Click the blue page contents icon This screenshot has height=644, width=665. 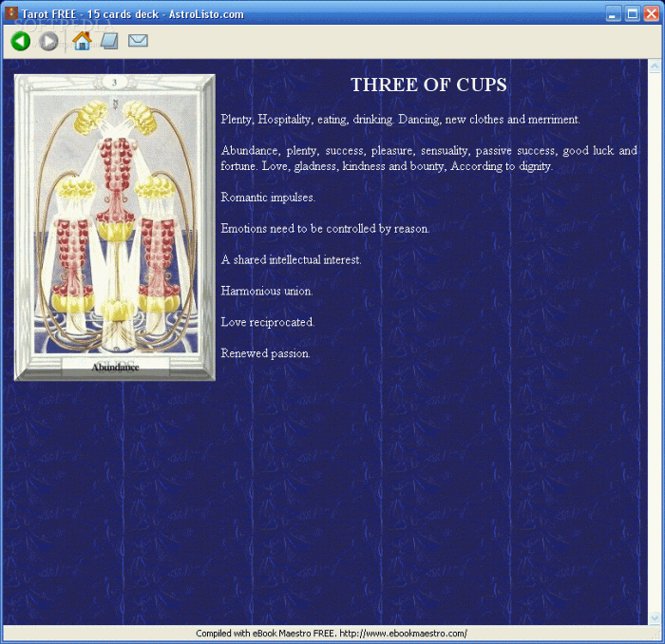click(x=109, y=41)
